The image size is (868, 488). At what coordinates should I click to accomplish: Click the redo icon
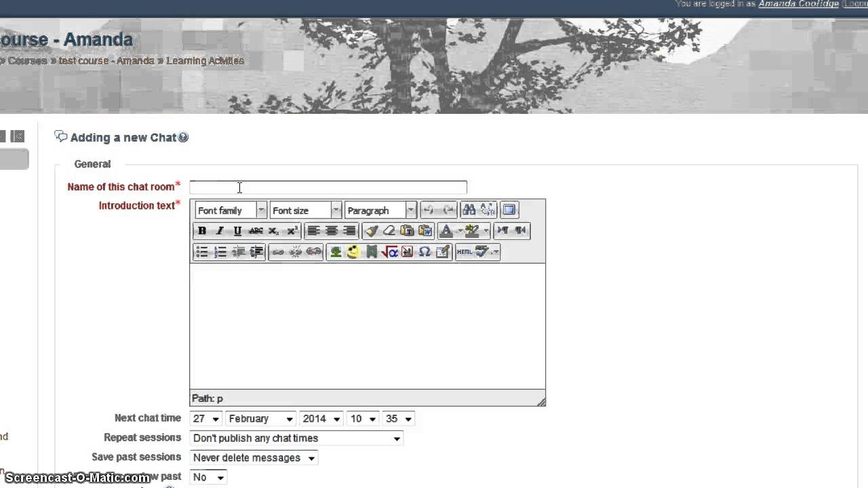(447, 210)
